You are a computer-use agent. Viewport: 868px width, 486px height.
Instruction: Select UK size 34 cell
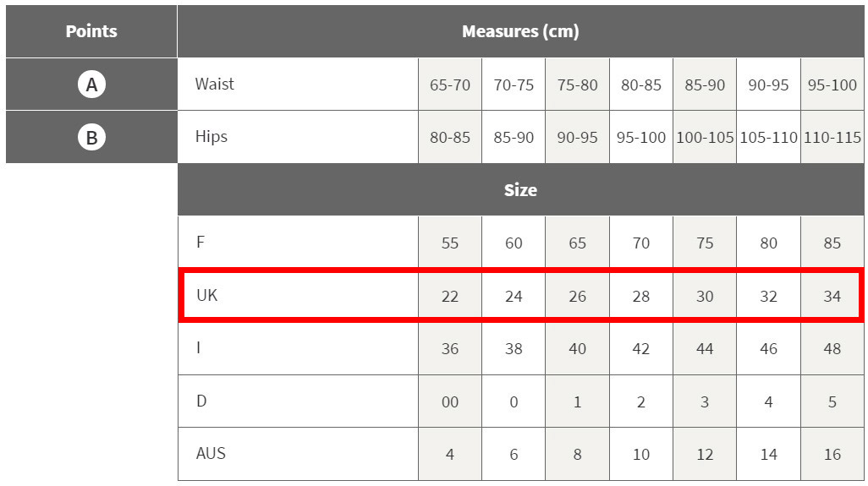click(832, 296)
